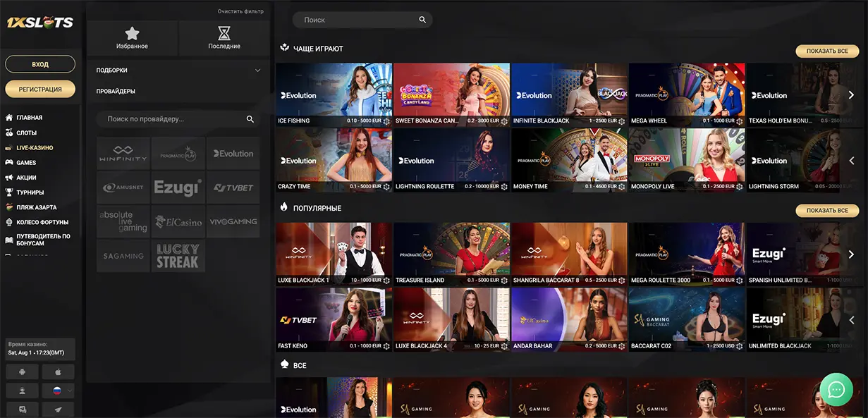Focus the Поиск по провайдеру field
This screenshot has width=868, height=418.
click(x=178, y=119)
